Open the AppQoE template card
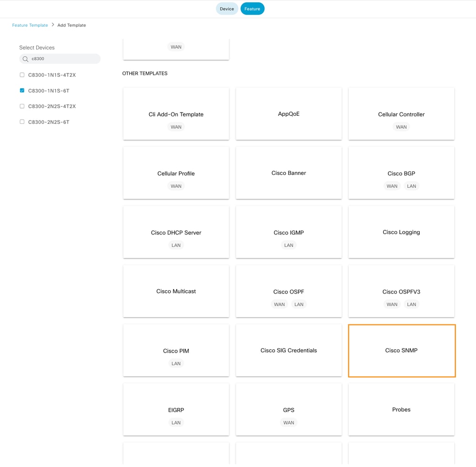This screenshot has height=467, width=476. tap(289, 114)
